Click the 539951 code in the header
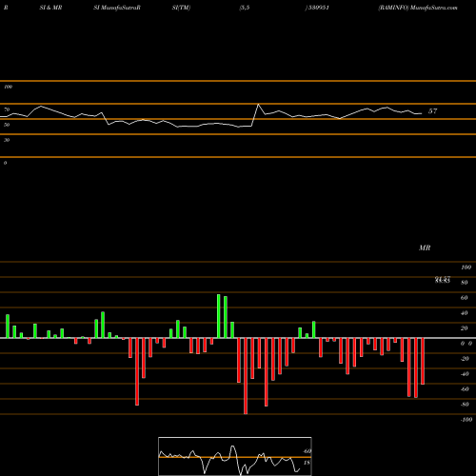Image resolution: width=476 pixels, height=476 pixels. click(x=318, y=8)
